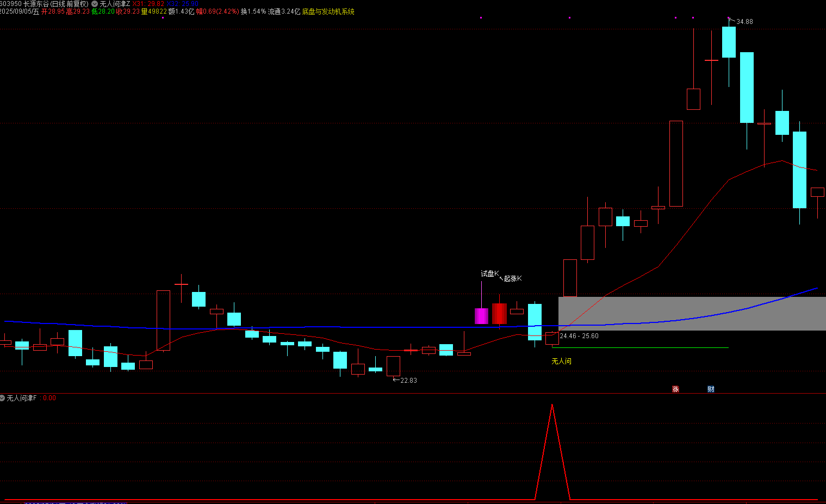Click the gray price zone rectangle
Viewport: 826px width, 504px height.
point(692,314)
